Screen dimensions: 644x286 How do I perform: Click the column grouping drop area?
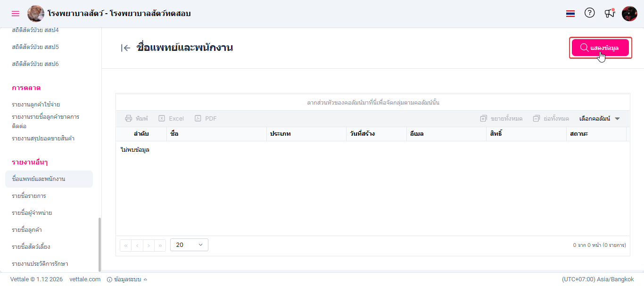(373, 102)
